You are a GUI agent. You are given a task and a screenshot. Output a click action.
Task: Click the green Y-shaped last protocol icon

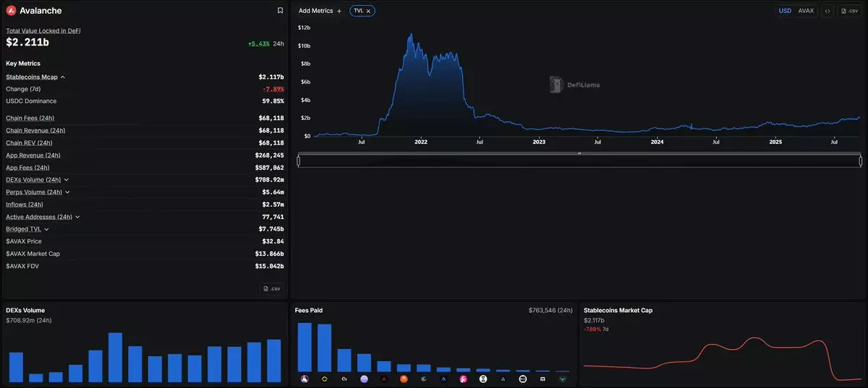coord(563,379)
